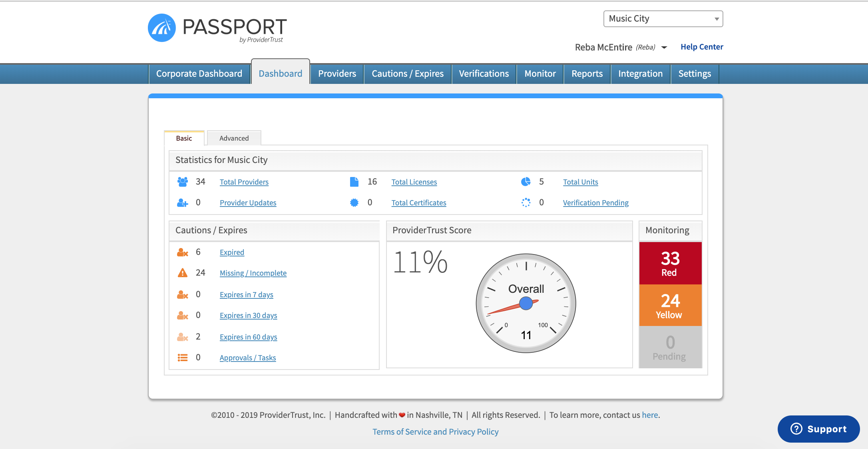
Task: Expand the Reba McEntire user menu arrow
Action: coord(664,48)
